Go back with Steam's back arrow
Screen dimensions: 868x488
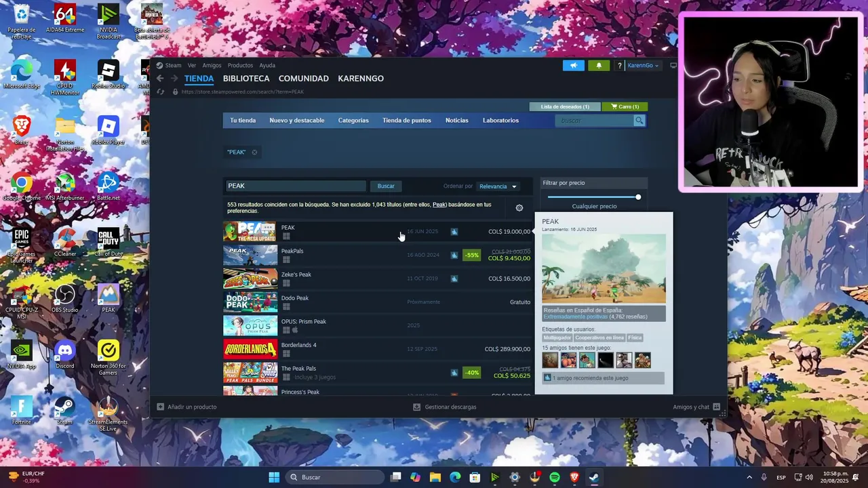point(160,79)
